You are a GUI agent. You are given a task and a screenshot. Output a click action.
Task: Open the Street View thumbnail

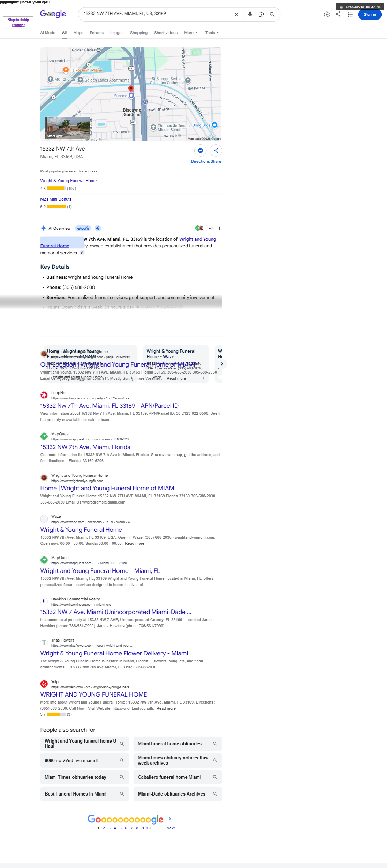click(x=67, y=128)
